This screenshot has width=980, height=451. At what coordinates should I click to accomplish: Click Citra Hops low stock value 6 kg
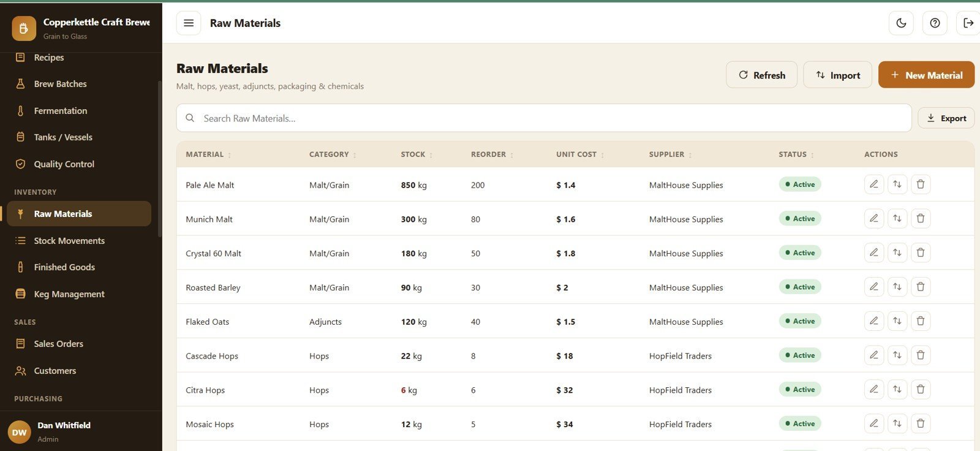pos(409,390)
